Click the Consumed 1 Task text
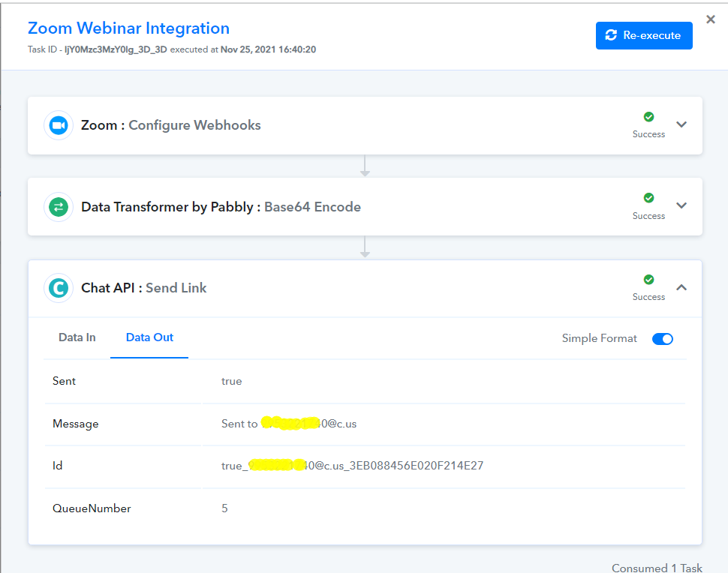 657,568
